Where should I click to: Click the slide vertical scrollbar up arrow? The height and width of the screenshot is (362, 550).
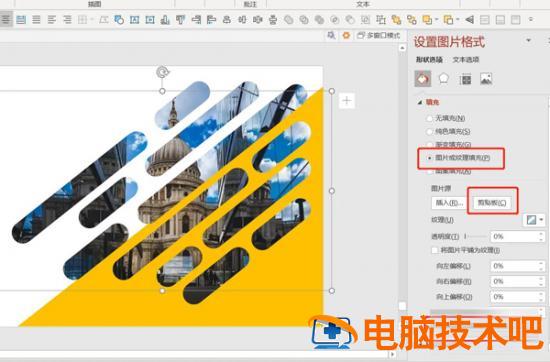coord(402,48)
